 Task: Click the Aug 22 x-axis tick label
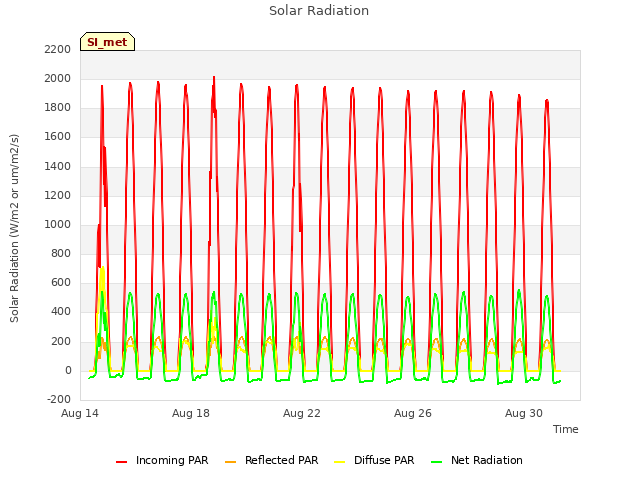[302, 413]
